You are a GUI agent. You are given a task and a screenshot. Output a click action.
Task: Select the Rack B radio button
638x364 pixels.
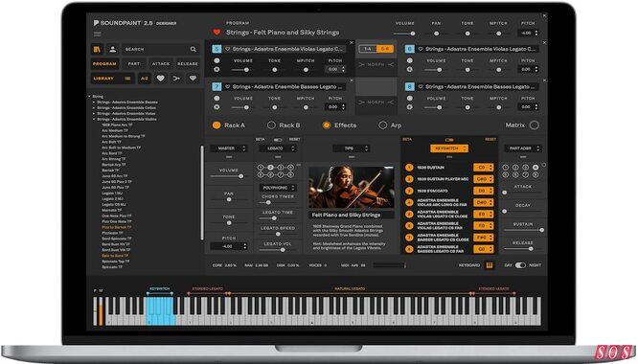(x=271, y=125)
